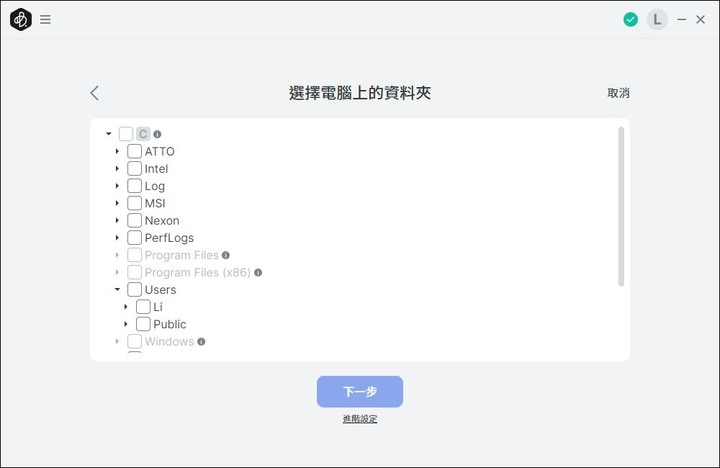This screenshot has height=468, width=720.
Task: Check the Intel folder checkbox
Action: click(135, 169)
